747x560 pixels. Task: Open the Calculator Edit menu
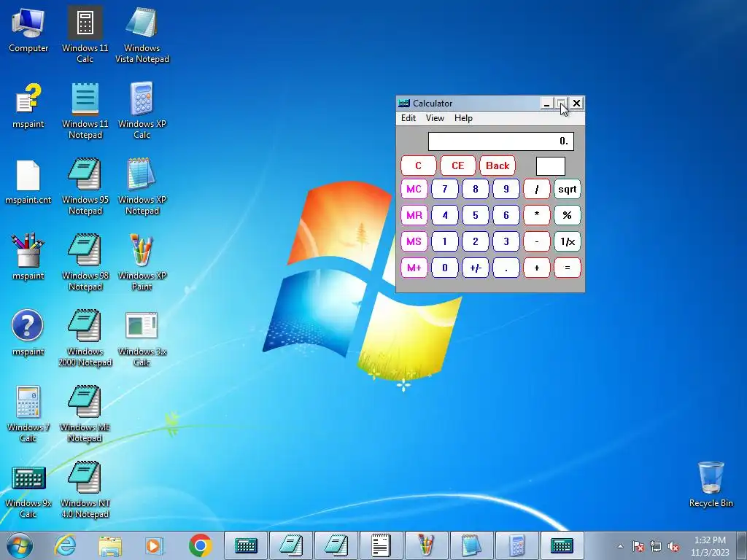(x=409, y=118)
